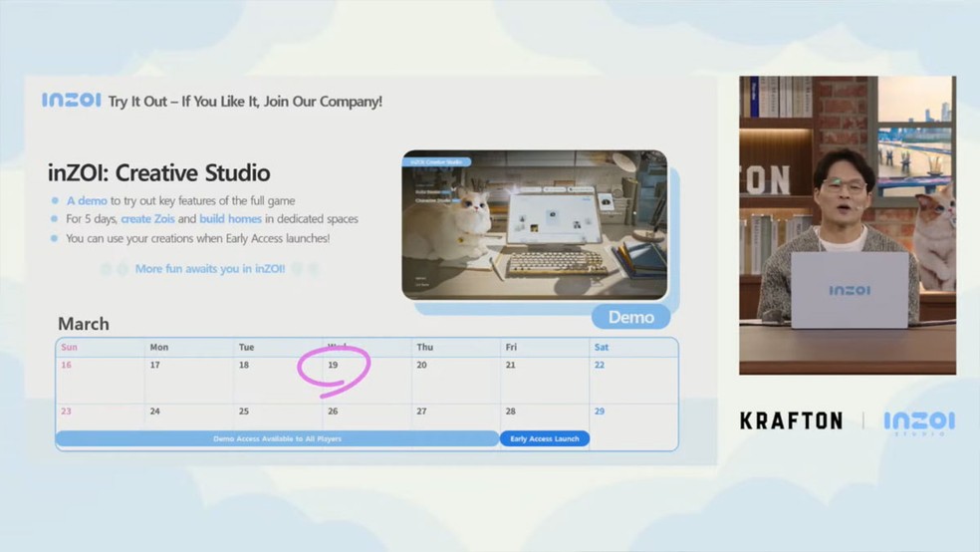Select March 18 in the calendar

[x=244, y=365]
